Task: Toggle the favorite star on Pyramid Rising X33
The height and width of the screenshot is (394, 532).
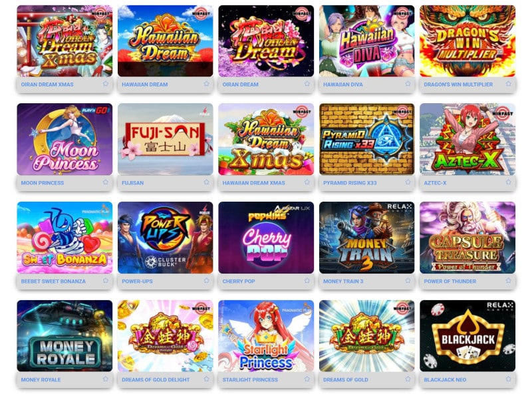Action: [408, 182]
